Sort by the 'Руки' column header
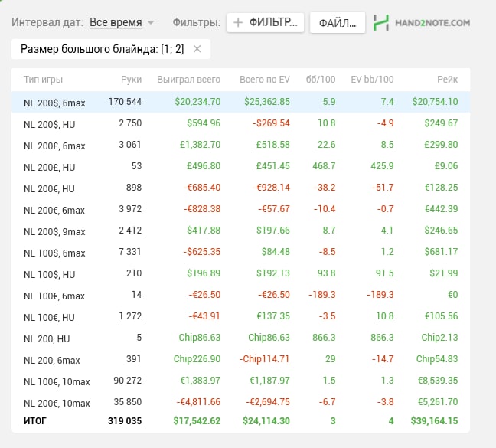496x448 pixels. (131, 80)
